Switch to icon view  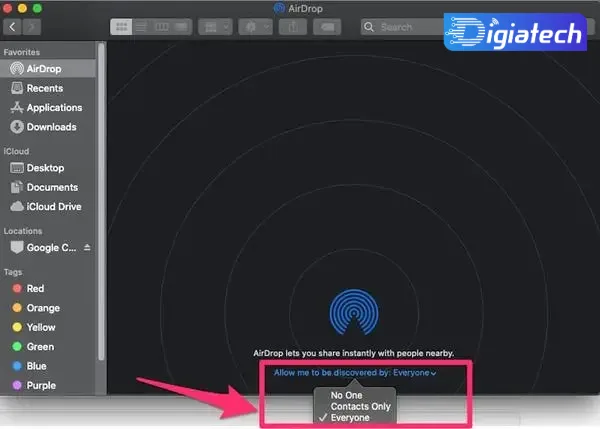121,27
